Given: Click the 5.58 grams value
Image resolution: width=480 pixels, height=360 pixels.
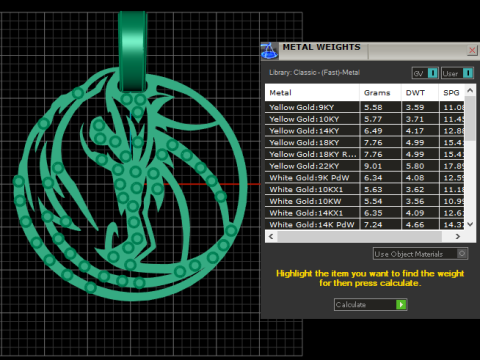Looking at the screenshot, I should [x=373, y=107].
